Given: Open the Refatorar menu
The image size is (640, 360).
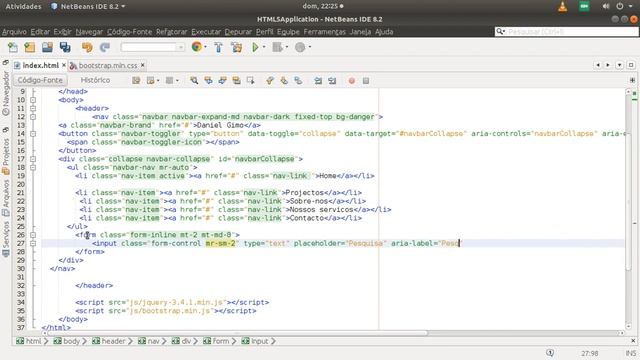Looking at the screenshot, I should coord(171,32).
